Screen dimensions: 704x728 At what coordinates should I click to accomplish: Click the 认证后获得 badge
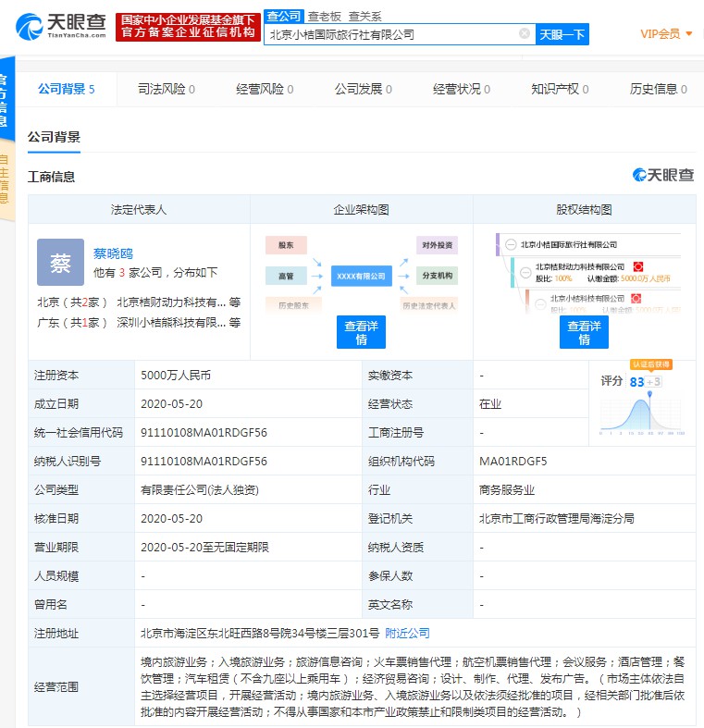(x=651, y=364)
